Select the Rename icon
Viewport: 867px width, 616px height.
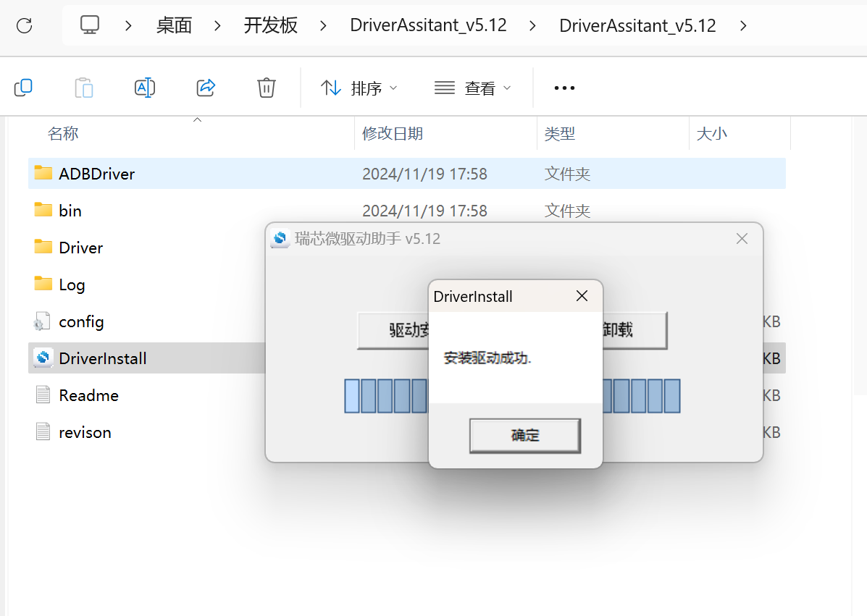click(x=144, y=87)
